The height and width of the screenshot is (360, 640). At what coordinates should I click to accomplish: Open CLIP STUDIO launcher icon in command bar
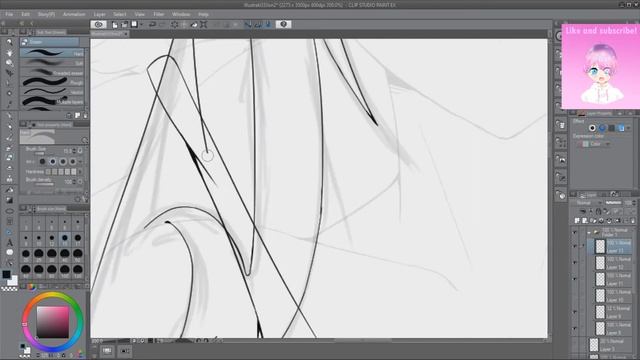[x=98, y=24]
